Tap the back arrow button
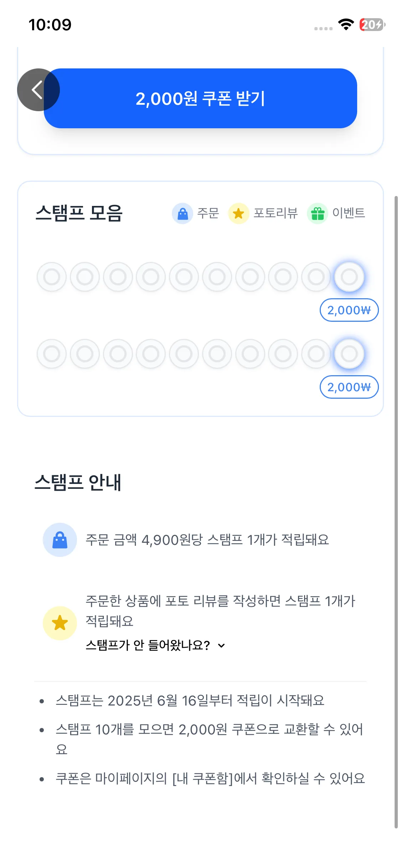401x868 pixels. pos(38,90)
